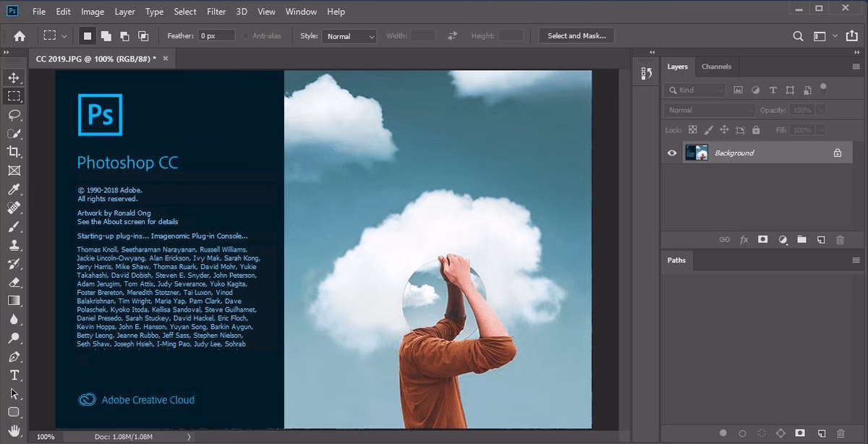Screen dimensions: 868x444
Task: Create a new layer using the panel icon
Action: coord(821,239)
